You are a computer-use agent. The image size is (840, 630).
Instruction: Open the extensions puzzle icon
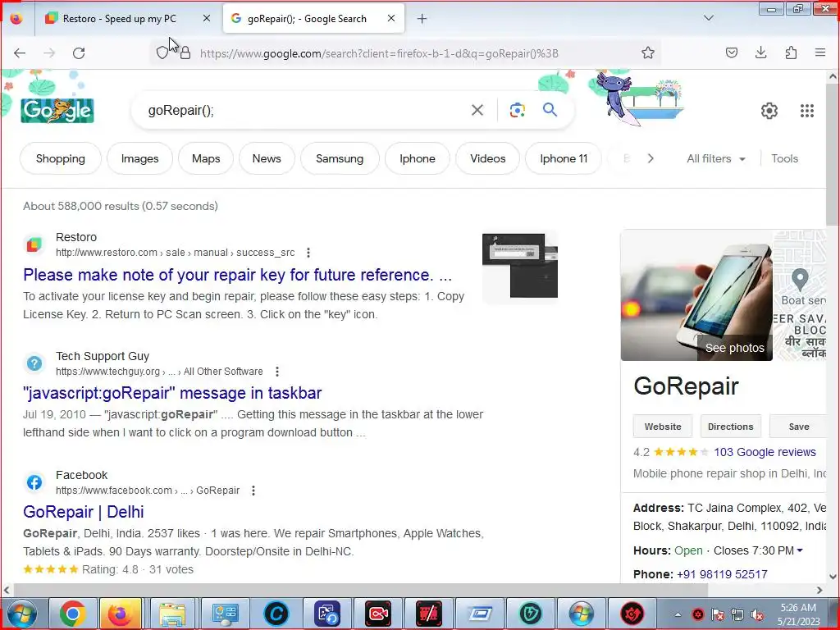pos(791,52)
